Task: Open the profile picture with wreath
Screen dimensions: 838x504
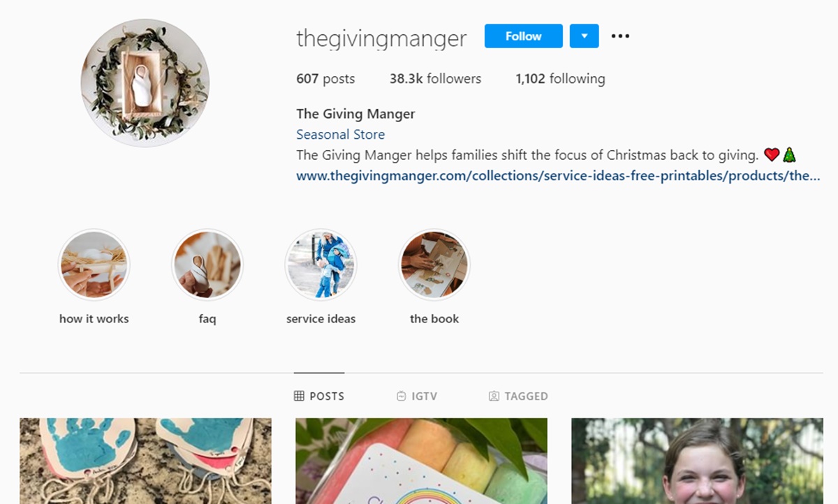Action: pyautogui.click(x=145, y=83)
